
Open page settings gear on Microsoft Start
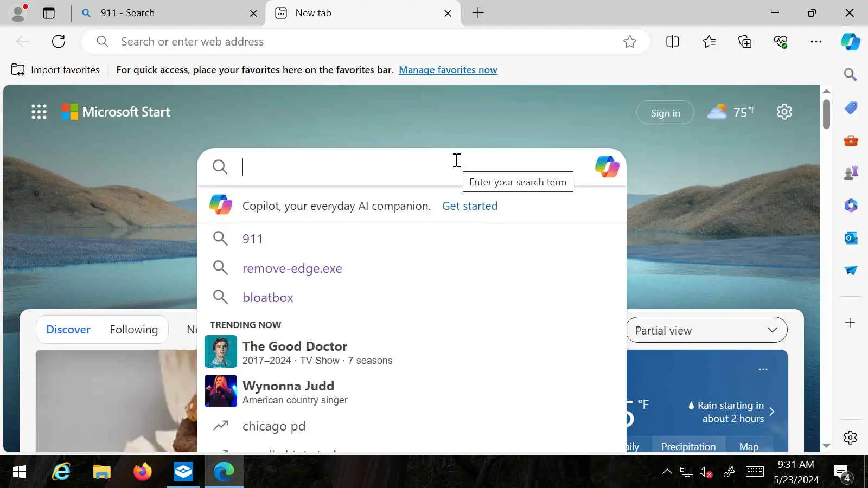tap(784, 112)
